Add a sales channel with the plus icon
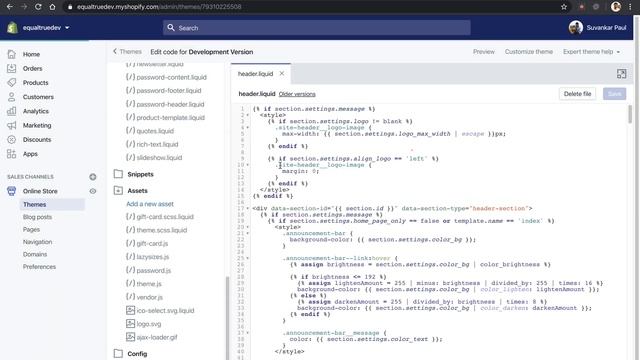This screenshot has width=640, height=360. pos(93,177)
